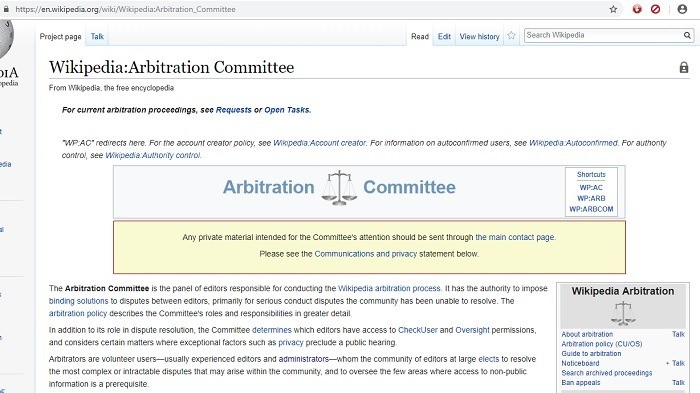Click the lock icon in the address bar
Viewport: 700px width, 393px height.
6,9
